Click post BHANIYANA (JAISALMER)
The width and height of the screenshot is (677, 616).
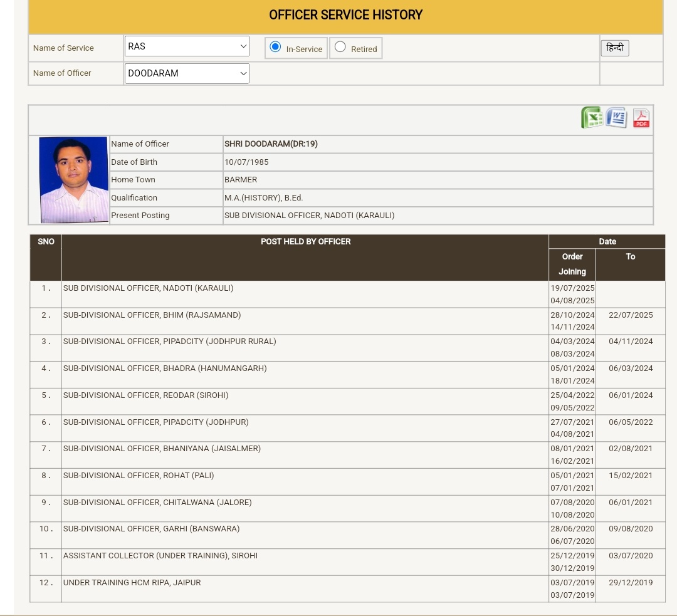[162, 449]
